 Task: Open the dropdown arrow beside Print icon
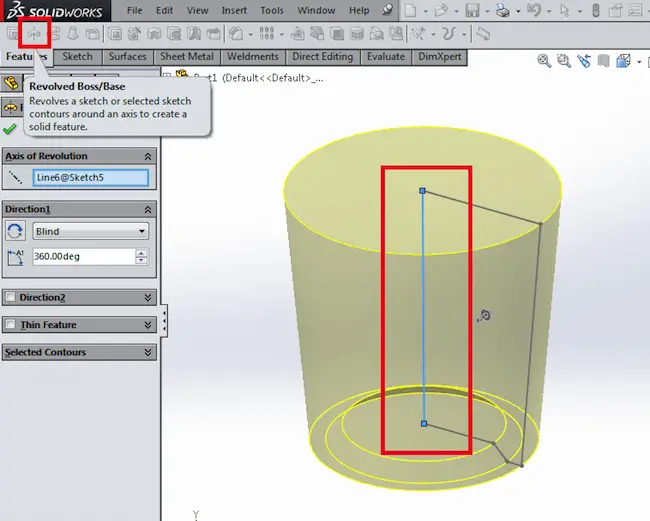tap(518, 11)
